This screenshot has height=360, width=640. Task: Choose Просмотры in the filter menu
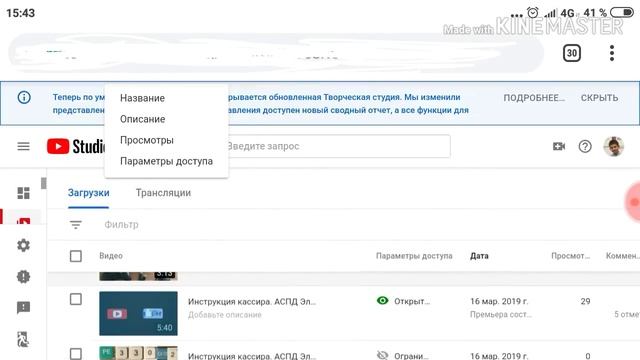(x=147, y=140)
